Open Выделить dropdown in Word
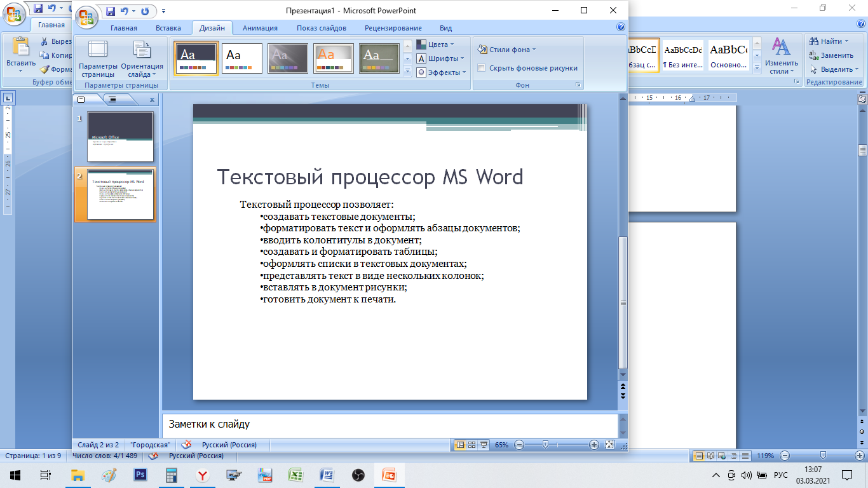Viewport: 868px width, 488px height. [x=833, y=69]
